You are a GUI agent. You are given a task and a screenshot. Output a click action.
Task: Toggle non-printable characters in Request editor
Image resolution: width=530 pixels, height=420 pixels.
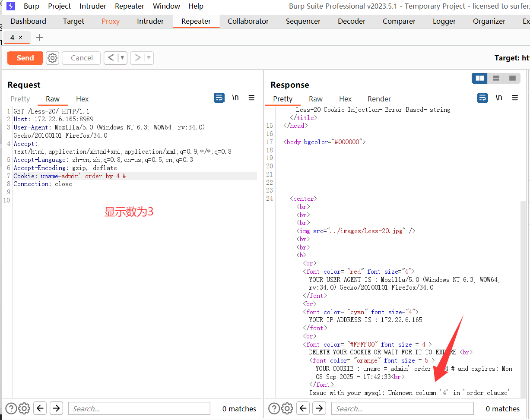[x=235, y=98]
